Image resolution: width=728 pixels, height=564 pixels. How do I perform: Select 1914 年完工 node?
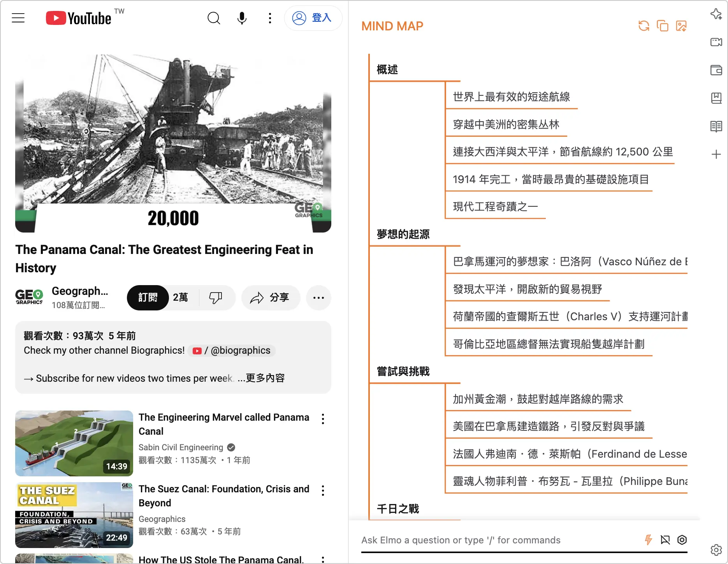coord(551,180)
